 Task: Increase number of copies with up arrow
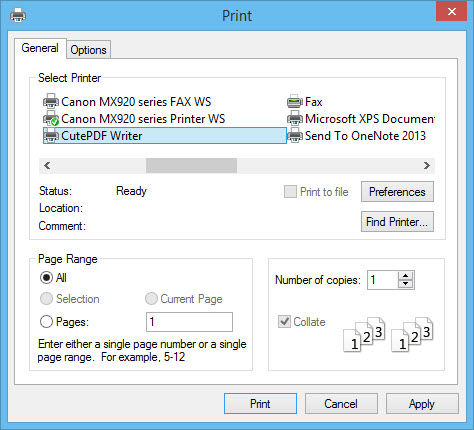pyautogui.click(x=405, y=276)
